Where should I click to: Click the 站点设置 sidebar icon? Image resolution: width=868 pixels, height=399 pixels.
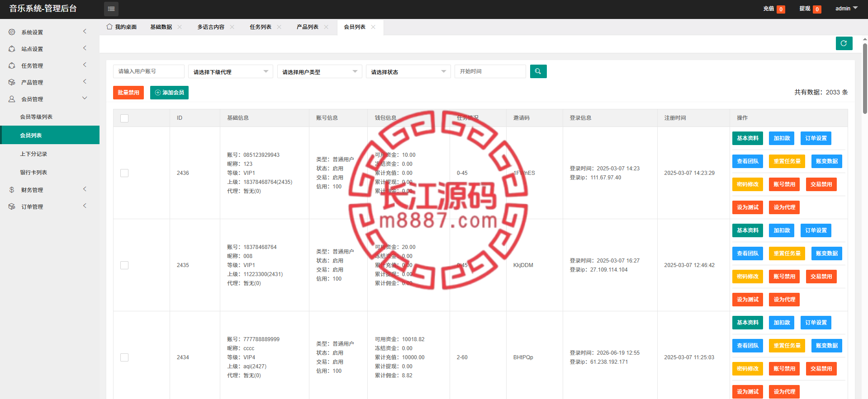[x=12, y=49]
